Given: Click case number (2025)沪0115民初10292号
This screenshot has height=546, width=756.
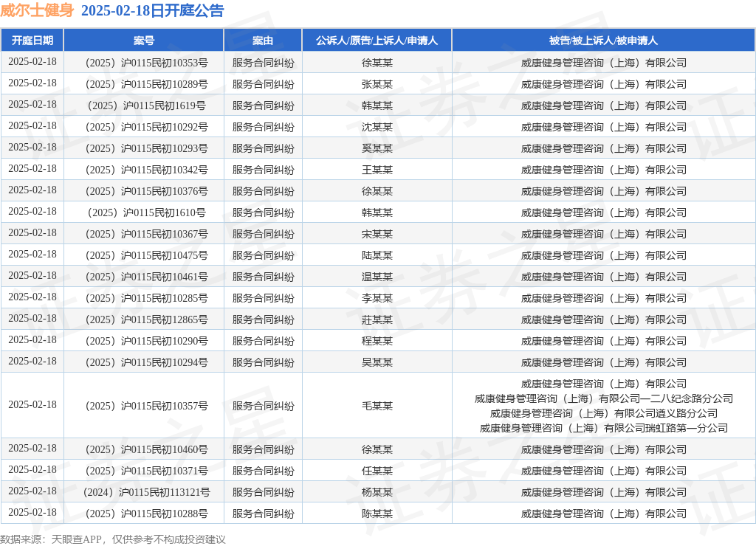Looking at the screenshot, I should point(147,127).
